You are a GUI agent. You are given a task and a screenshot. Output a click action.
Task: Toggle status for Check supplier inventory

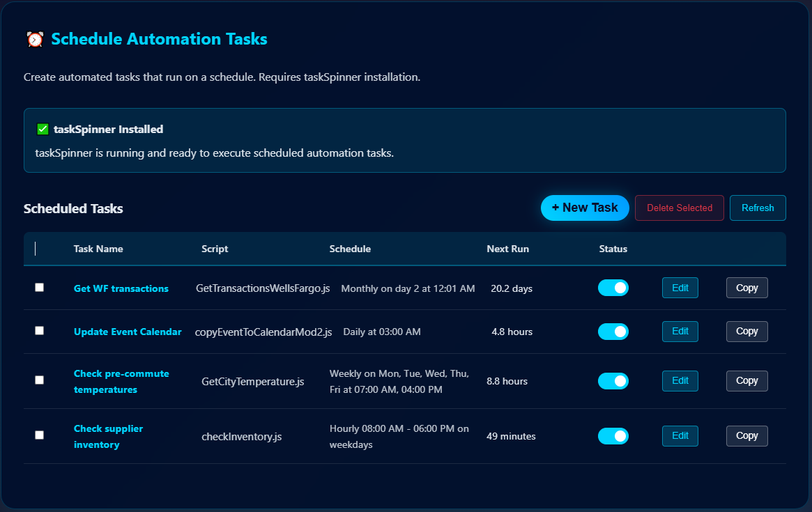pyautogui.click(x=613, y=436)
